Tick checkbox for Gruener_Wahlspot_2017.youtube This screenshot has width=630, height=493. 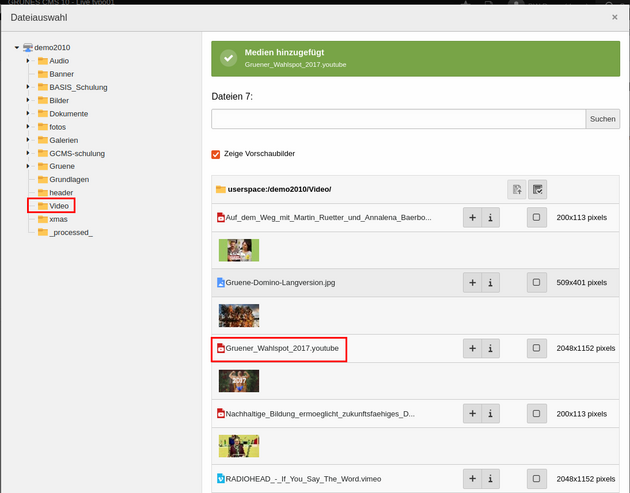pyautogui.click(x=536, y=348)
